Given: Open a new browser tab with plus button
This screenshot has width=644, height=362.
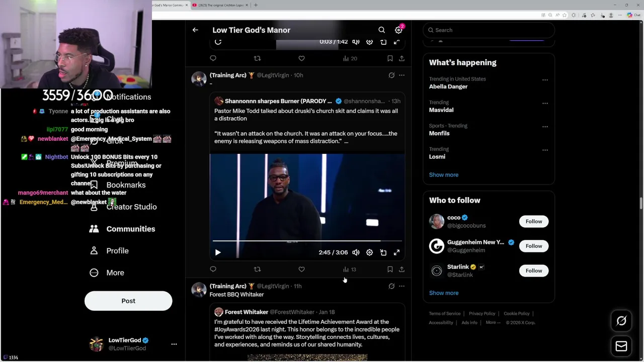Looking at the screenshot, I should (256, 5).
